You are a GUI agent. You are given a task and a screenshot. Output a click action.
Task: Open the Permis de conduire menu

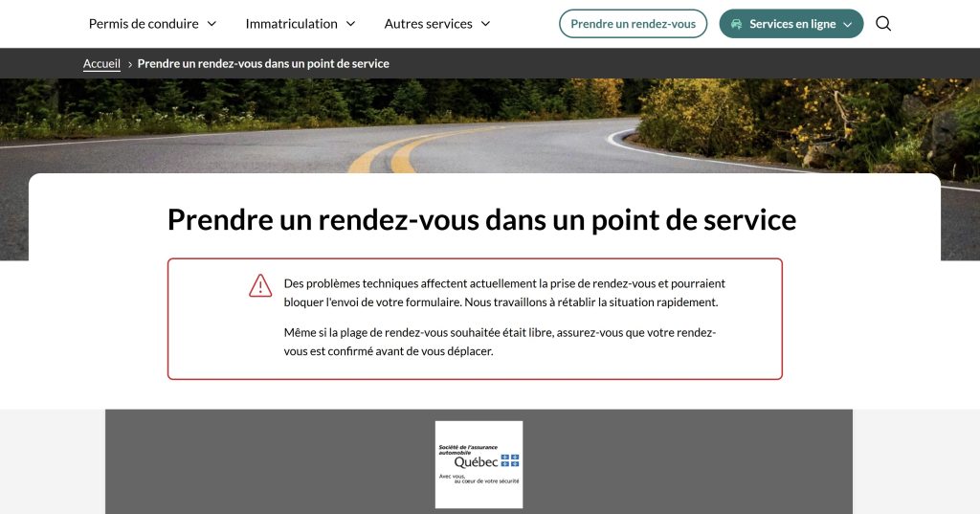144,24
